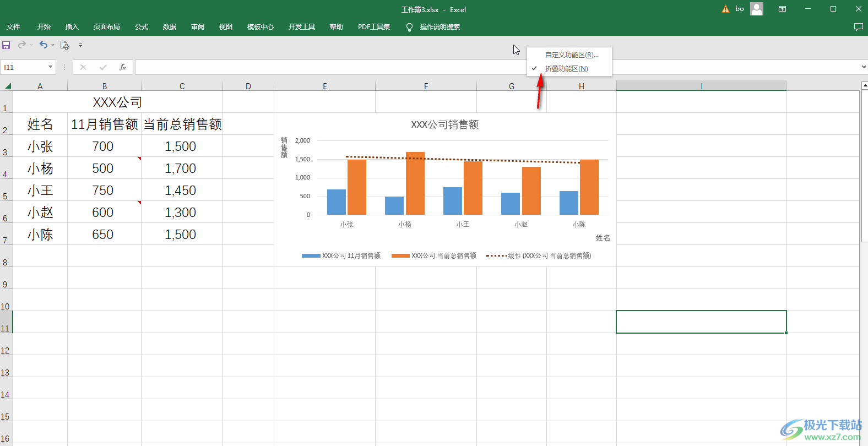
Task: Click the Save icon in quick access toolbar
Action: pyautogui.click(x=6, y=45)
